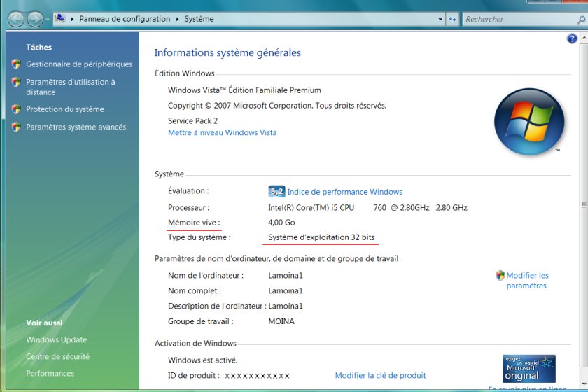588x392 pixels.
Task: Focus the Rechercher search field
Action: click(519, 19)
